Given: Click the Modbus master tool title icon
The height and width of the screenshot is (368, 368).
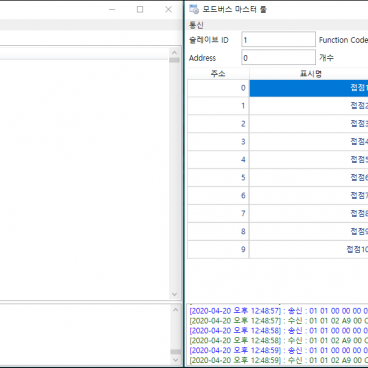Looking at the screenshot, I should coord(194,9).
